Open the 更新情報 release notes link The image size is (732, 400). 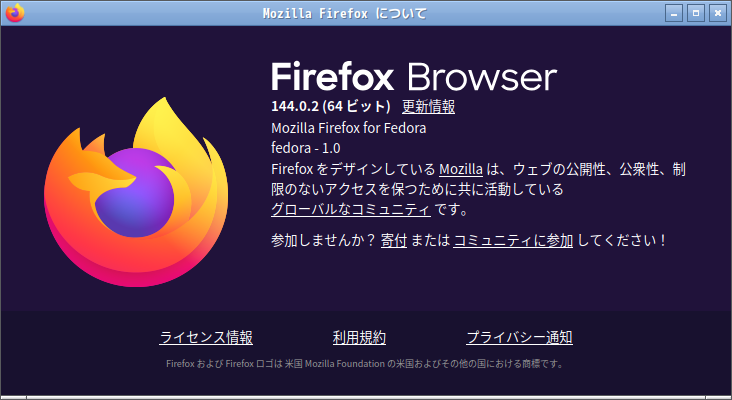point(428,106)
